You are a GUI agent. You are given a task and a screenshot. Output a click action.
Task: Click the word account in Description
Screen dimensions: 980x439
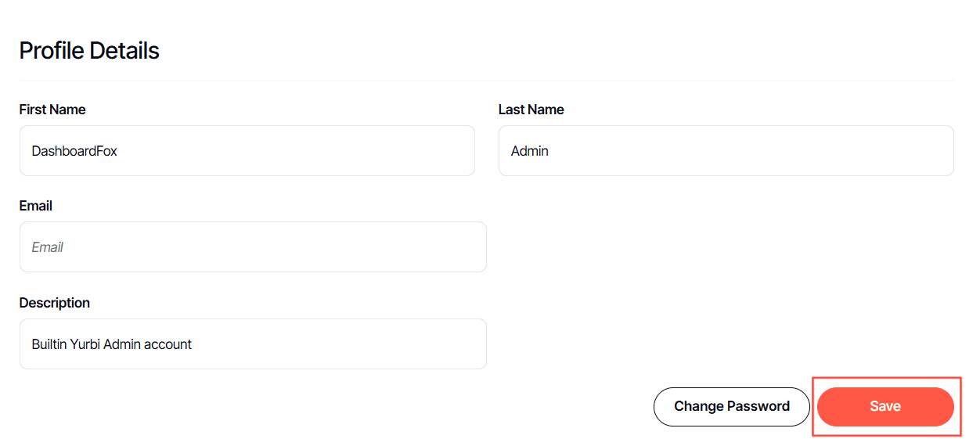click(168, 344)
